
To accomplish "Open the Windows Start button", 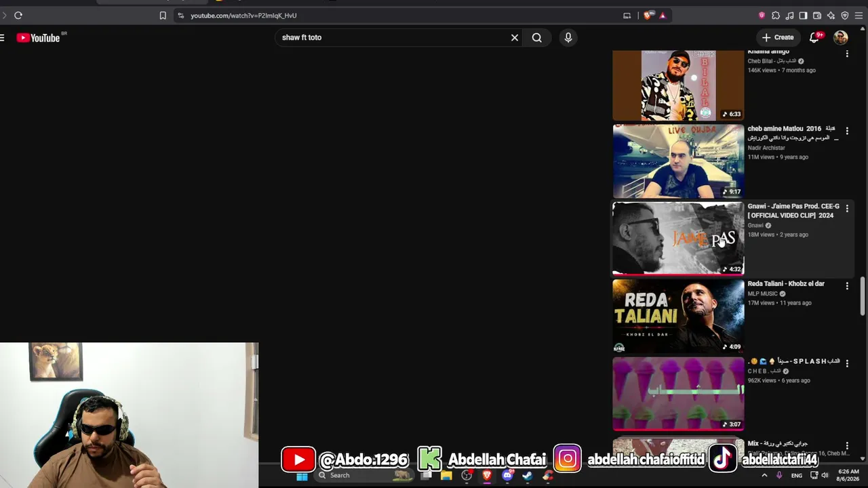I will 302,476.
